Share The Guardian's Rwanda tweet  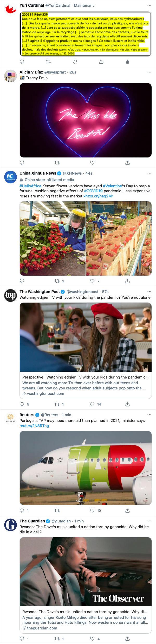pos(127,639)
